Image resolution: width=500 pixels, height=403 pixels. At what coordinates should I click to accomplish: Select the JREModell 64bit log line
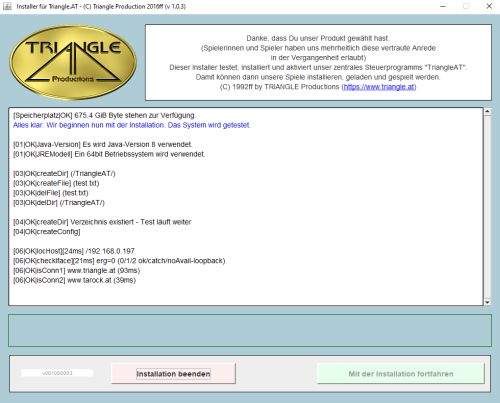(109, 154)
